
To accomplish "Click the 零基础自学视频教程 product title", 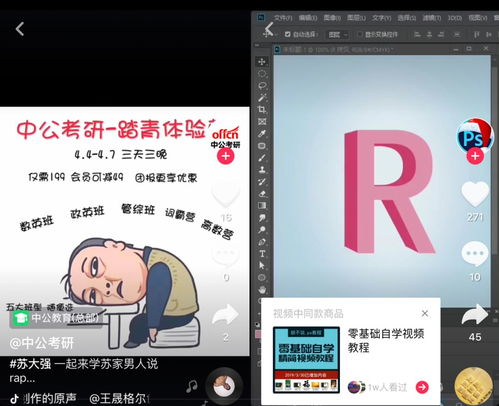I will (386, 341).
